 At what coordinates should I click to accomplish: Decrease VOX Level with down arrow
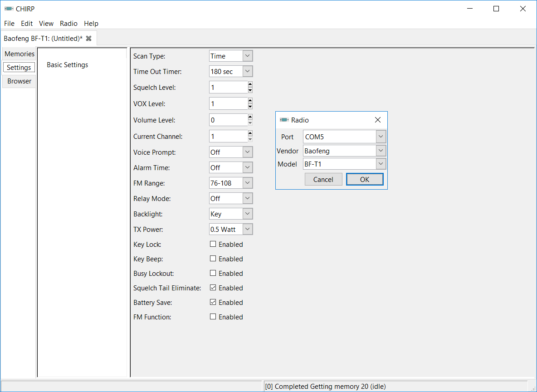tap(250, 107)
